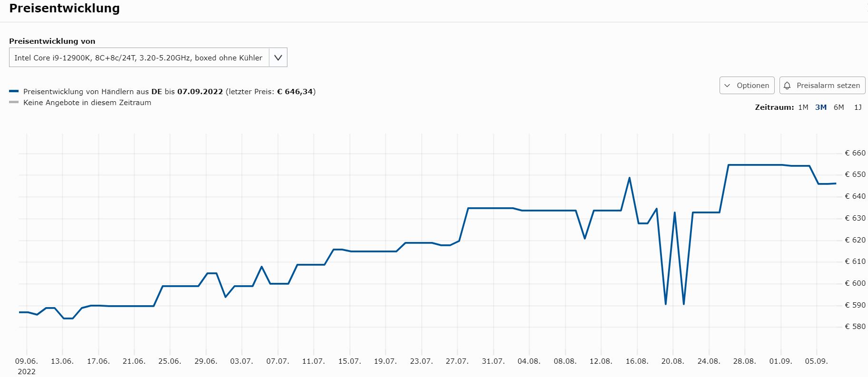Screen dimensions: 868x377
Task: Click the last data point of the price line
Action: [835, 184]
